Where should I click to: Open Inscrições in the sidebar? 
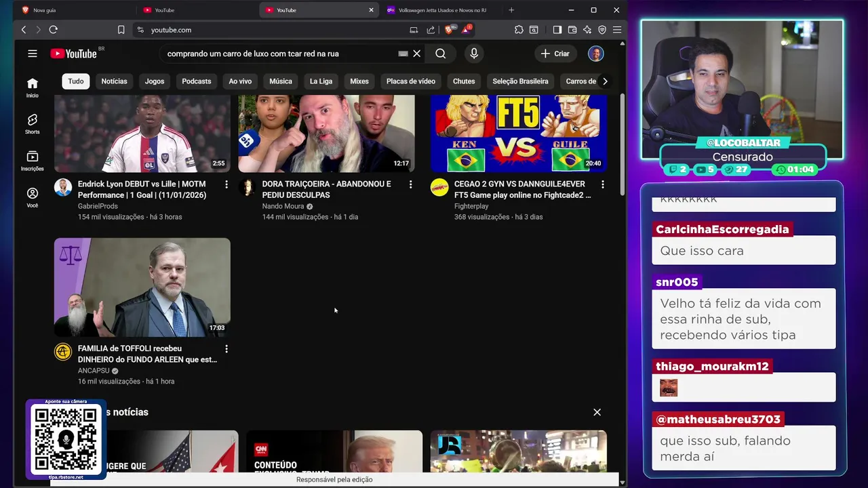coord(32,161)
